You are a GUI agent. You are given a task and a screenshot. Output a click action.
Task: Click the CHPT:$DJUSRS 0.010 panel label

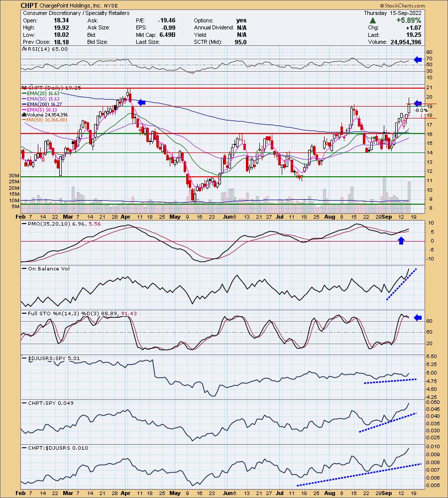pos(58,448)
